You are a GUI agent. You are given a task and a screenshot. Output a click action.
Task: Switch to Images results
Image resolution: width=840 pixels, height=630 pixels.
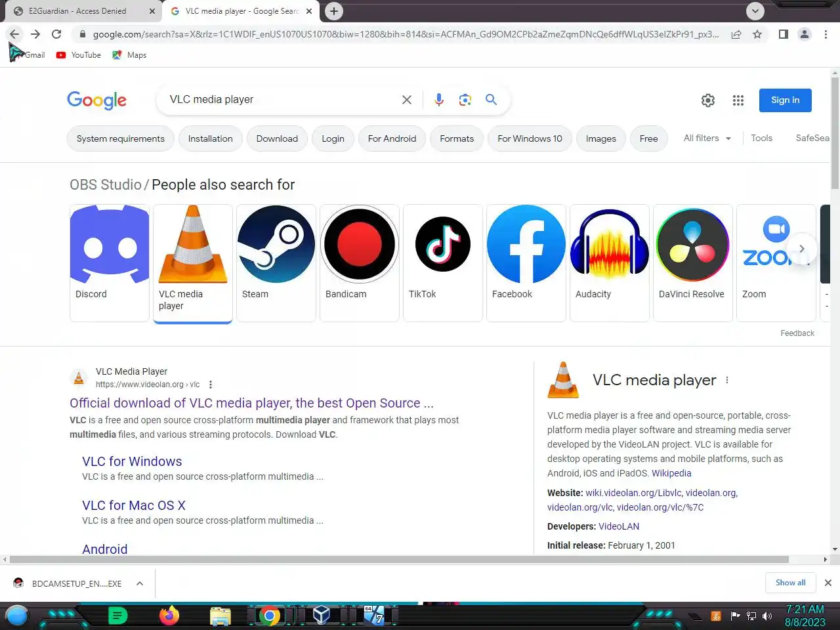coord(600,138)
